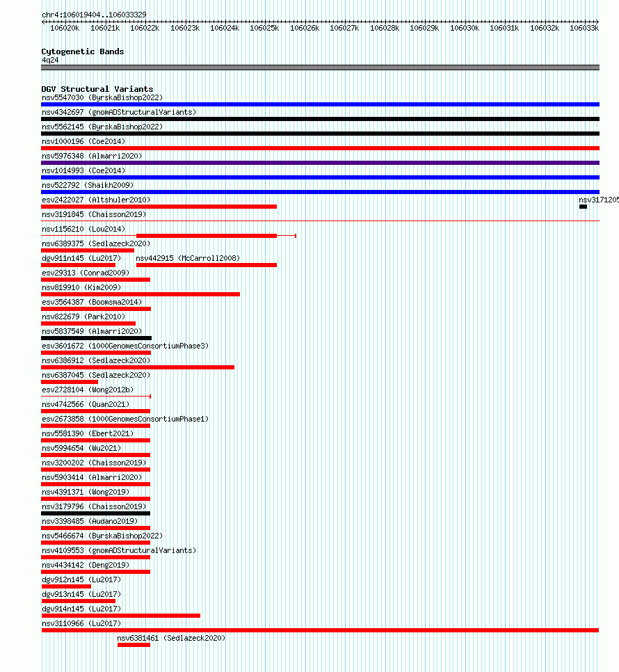Click the 106025k ruler tick label

264,29
